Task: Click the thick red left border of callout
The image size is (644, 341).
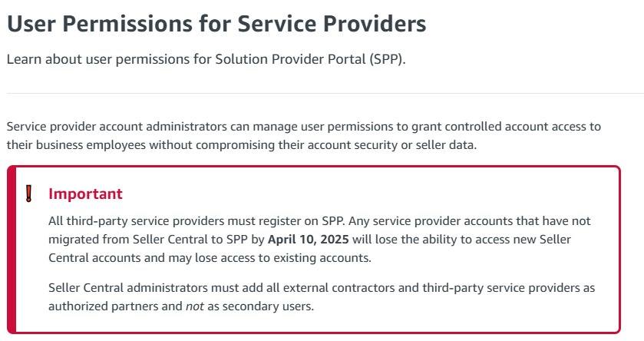Action: point(12,250)
